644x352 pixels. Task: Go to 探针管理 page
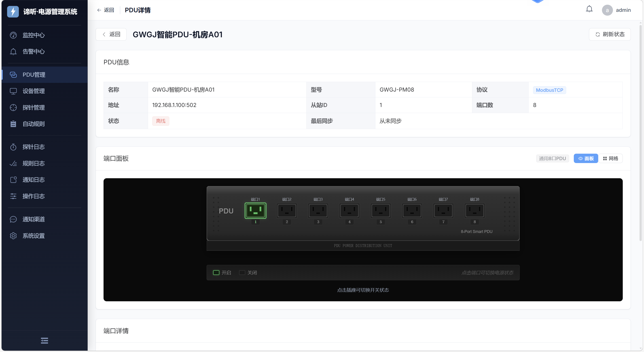34,108
